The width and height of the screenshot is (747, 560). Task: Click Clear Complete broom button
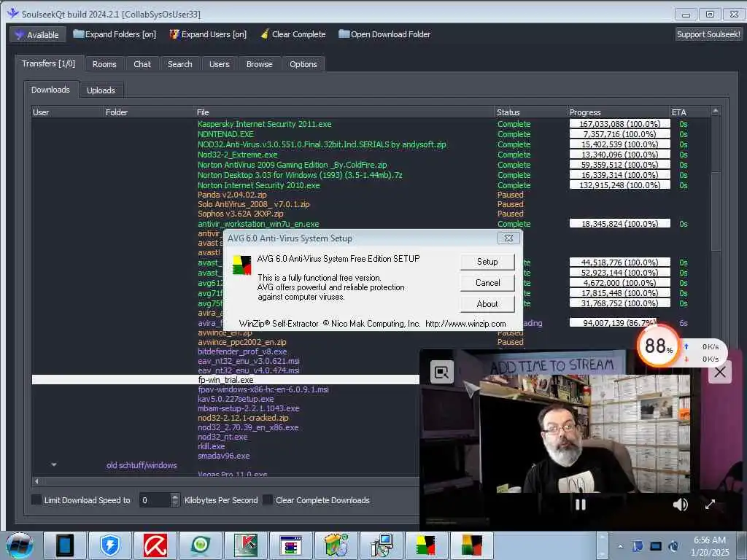click(x=293, y=34)
